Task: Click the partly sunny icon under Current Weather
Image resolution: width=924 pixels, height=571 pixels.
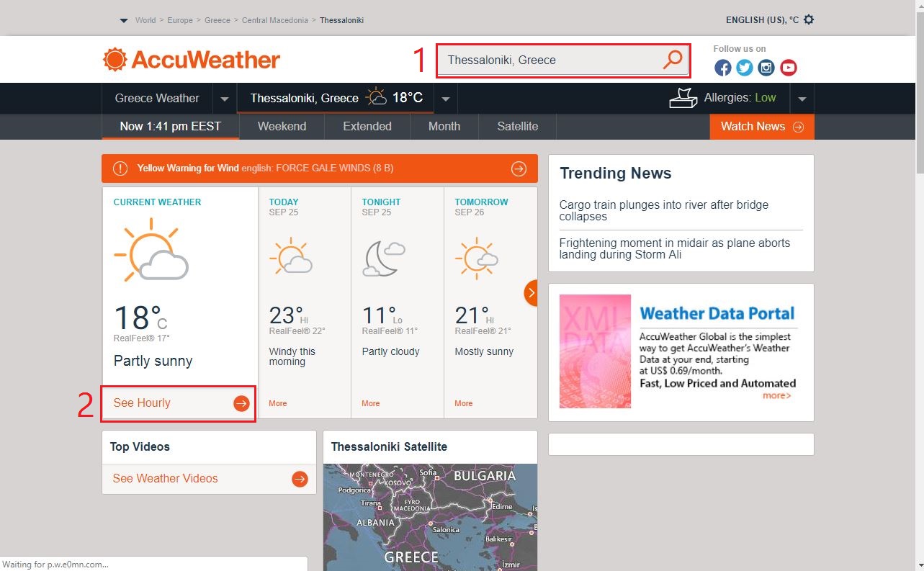Action: [x=151, y=249]
